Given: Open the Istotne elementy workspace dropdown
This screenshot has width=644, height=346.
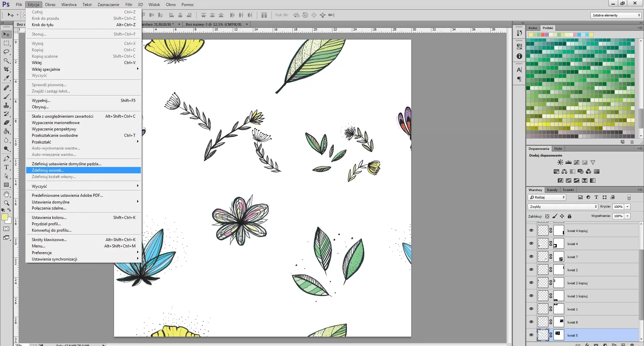Looking at the screenshot, I should pyautogui.click(x=616, y=15).
